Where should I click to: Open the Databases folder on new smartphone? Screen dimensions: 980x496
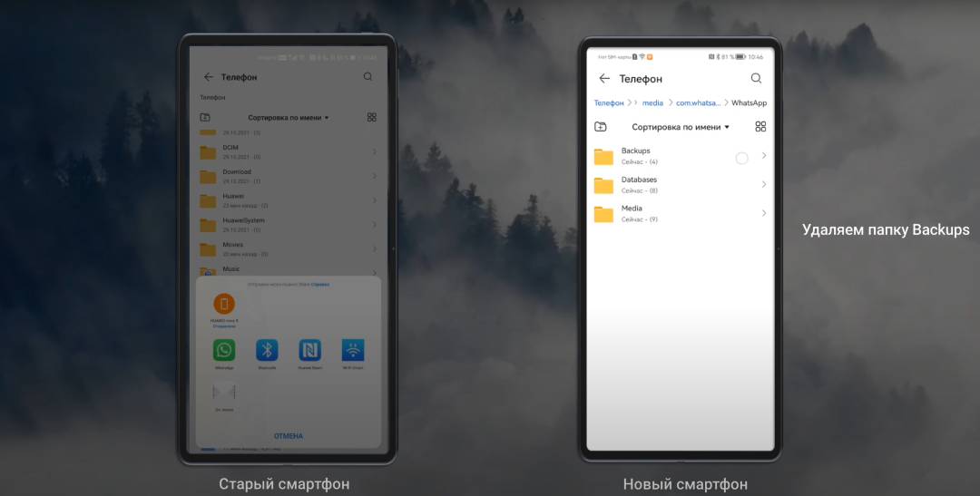tap(639, 185)
